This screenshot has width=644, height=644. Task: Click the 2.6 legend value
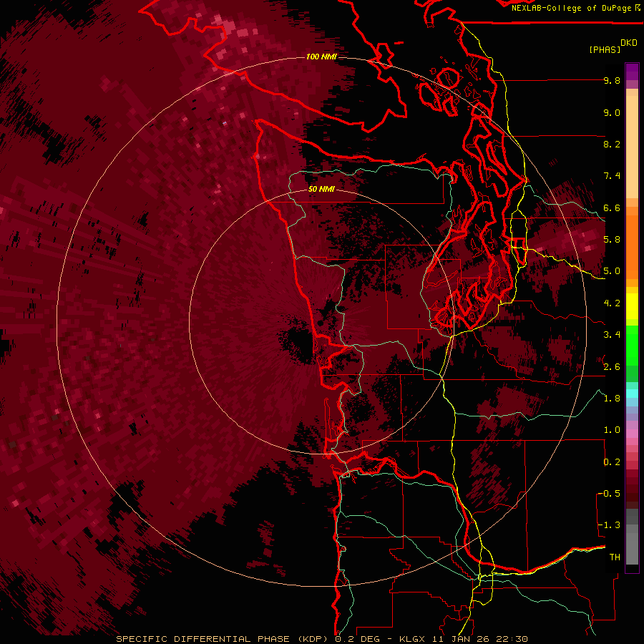[612, 367]
